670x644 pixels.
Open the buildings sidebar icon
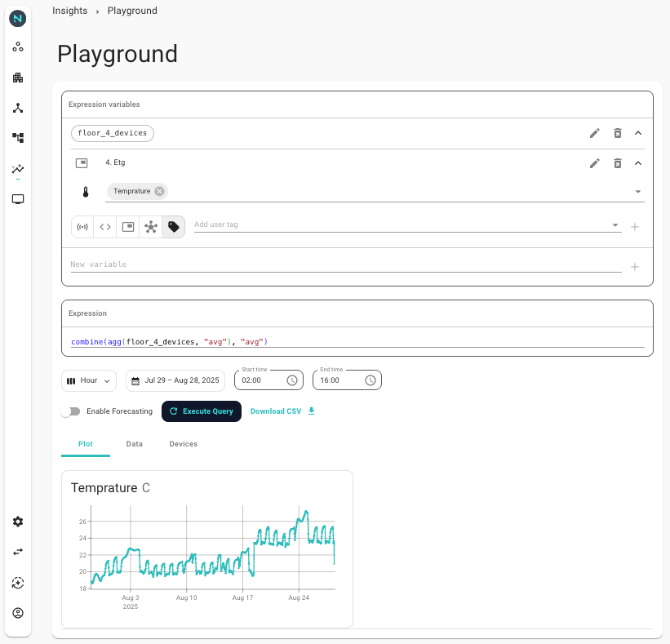click(17, 78)
